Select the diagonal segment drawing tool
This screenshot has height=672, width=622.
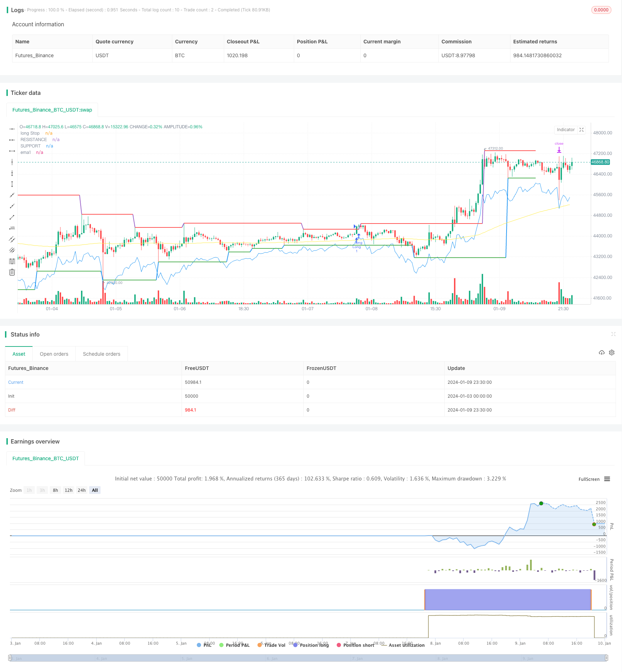[12, 217]
